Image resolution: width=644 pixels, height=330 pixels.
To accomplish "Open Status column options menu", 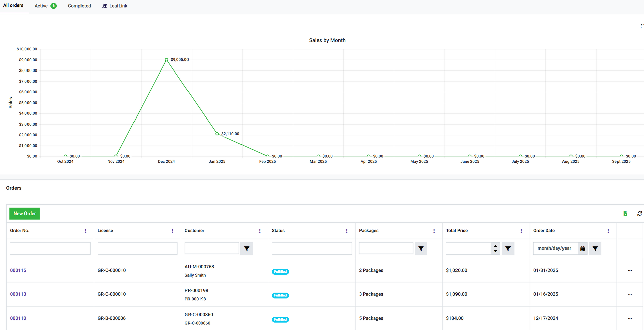I will pyautogui.click(x=347, y=231).
